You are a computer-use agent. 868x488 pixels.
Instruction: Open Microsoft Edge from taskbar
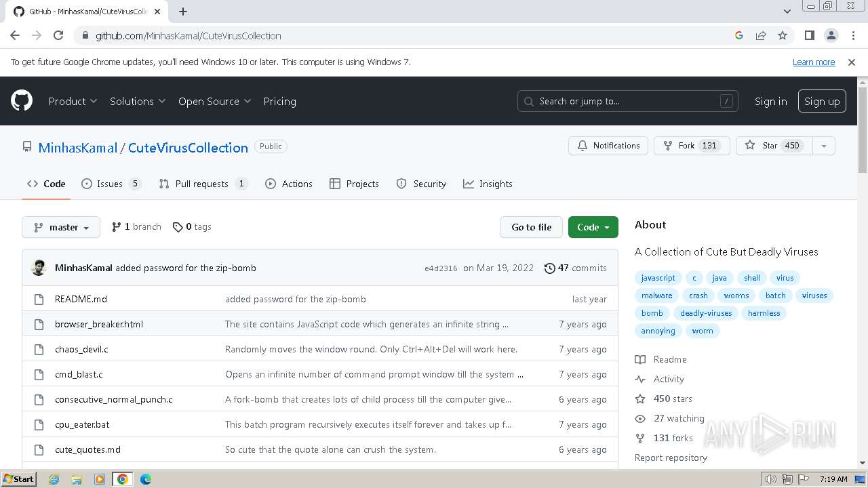click(x=146, y=479)
